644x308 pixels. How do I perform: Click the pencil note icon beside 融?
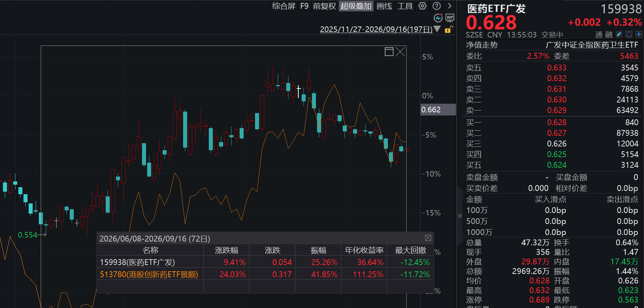[619, 34]
